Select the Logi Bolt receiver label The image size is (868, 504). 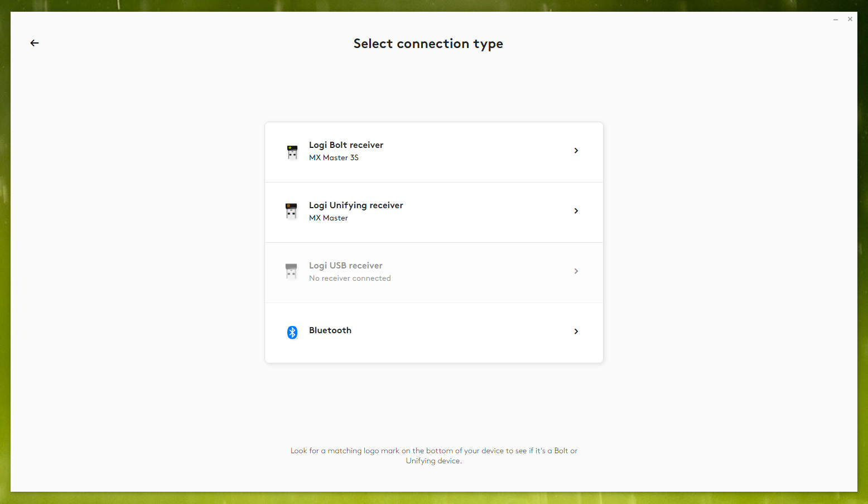pyautogui.click(x=346, y=145)
